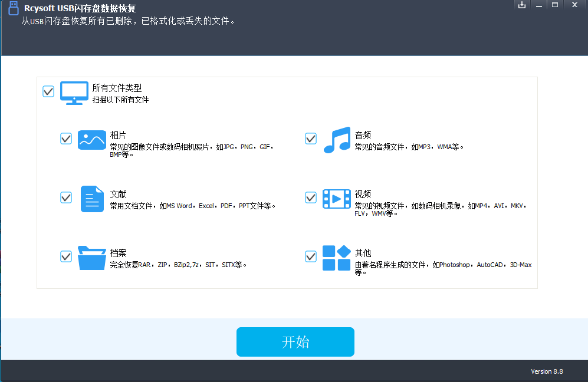Image resolution: width=588 pixels, height=382 pixels.
Task: Disable the 音频 file type checkbox
Action: pyautogui.click(x=311, y=139)
